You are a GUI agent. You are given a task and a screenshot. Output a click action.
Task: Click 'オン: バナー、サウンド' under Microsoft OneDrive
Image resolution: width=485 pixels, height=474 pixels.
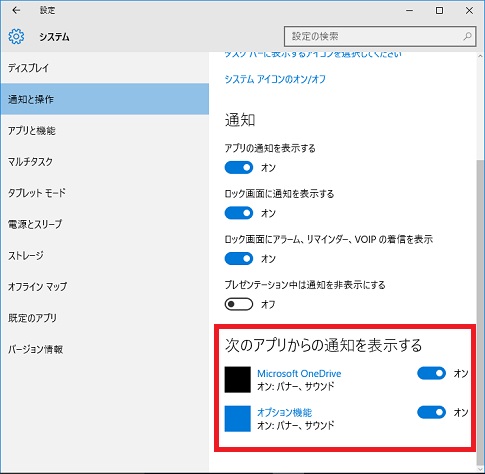pos(296,386)
